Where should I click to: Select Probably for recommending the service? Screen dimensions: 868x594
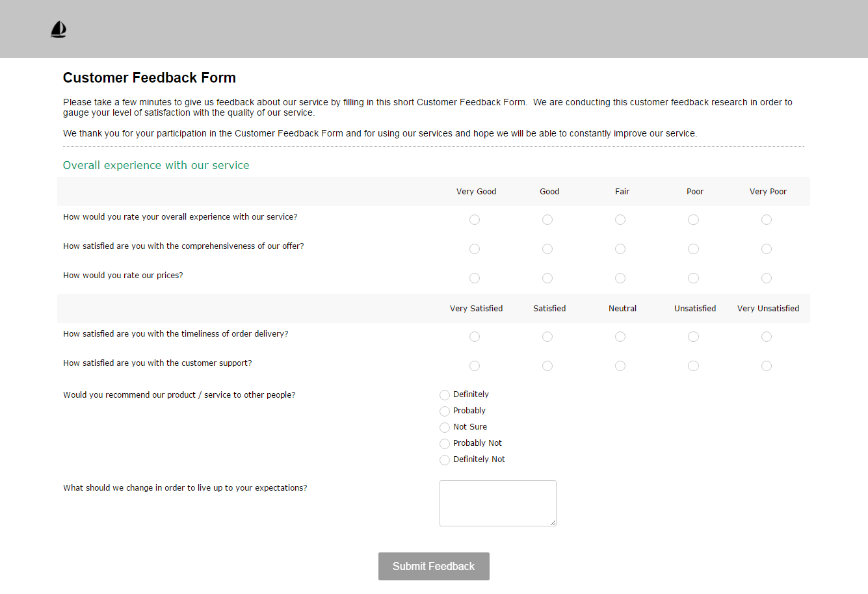coord(445,411)
